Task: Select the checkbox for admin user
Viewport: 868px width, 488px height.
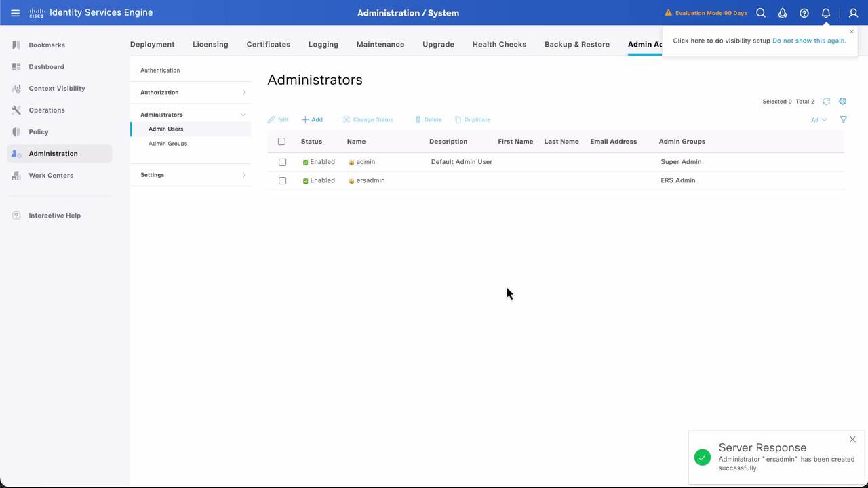Action: 283,162
